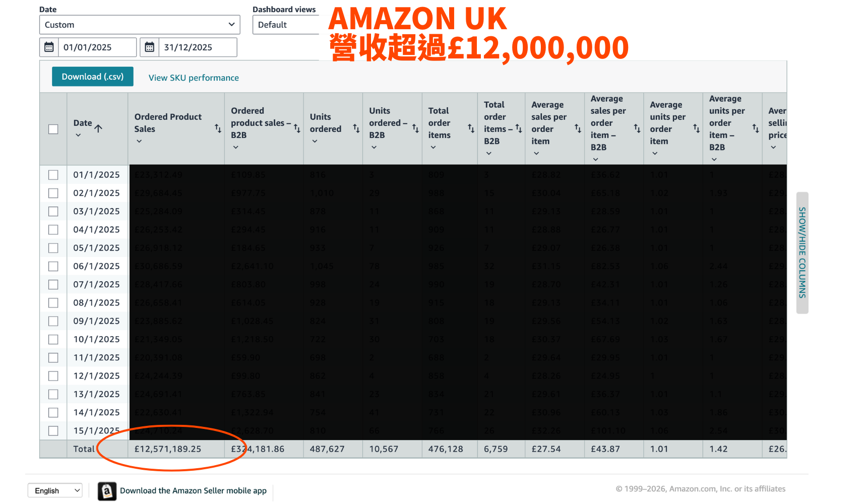Click the Units ordered sort arrows
The width and height of the screenshot is (867, 504).
[356, 129]
